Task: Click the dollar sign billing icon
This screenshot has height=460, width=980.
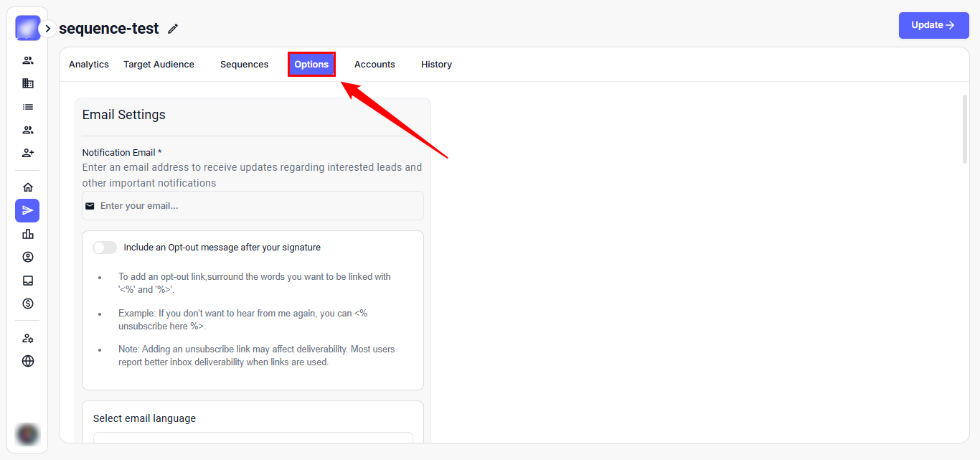Action: 28,304
